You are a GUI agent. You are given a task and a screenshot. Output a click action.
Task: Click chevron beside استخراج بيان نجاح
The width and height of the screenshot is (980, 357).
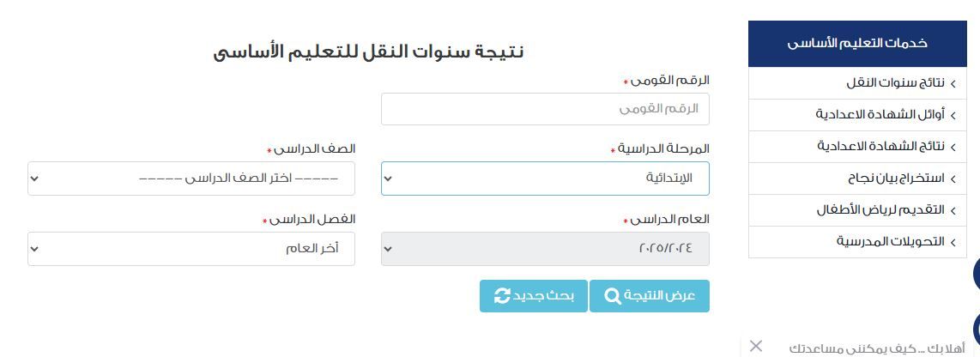(x=953, y=179)
